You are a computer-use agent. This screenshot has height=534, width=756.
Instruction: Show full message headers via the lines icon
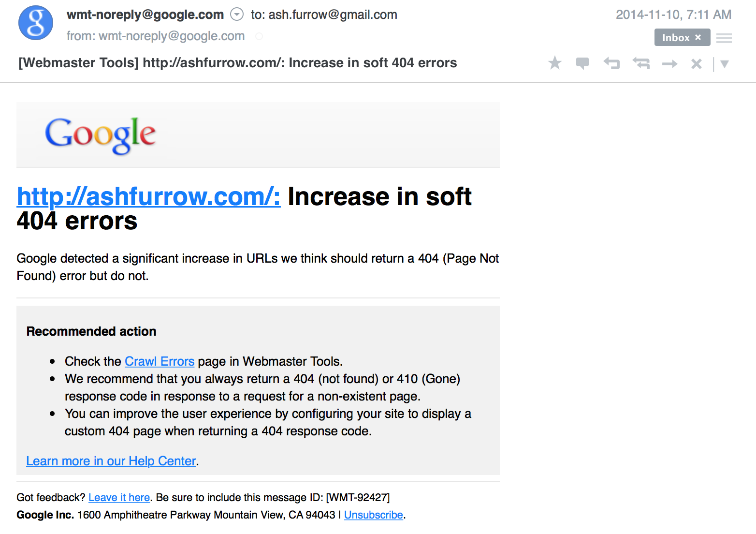[724, 37]
